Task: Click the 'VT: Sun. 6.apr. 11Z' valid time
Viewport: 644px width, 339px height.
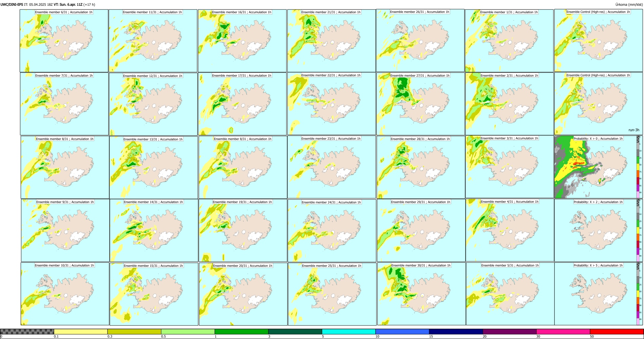Action: coord(68,5)
